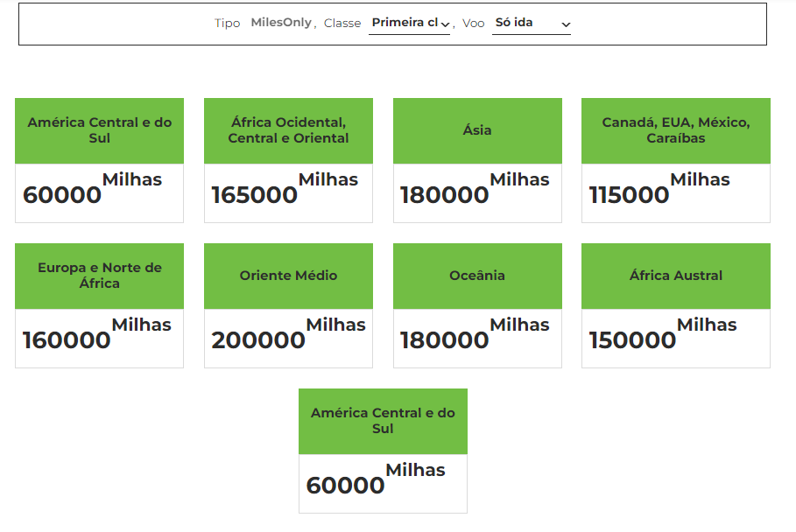
Task: Click the MilesOnly type text
Action: [281, 23]
